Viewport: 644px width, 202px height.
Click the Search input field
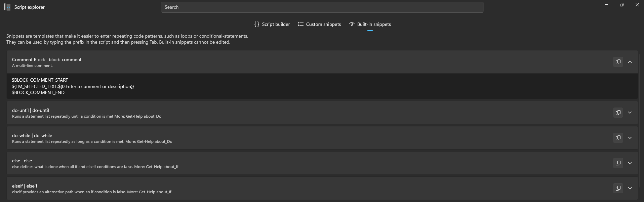coord(322,7)
